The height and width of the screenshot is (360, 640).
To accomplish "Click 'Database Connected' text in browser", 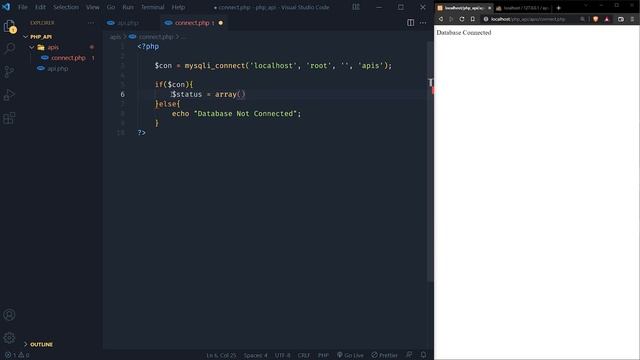I will [464, 33].
